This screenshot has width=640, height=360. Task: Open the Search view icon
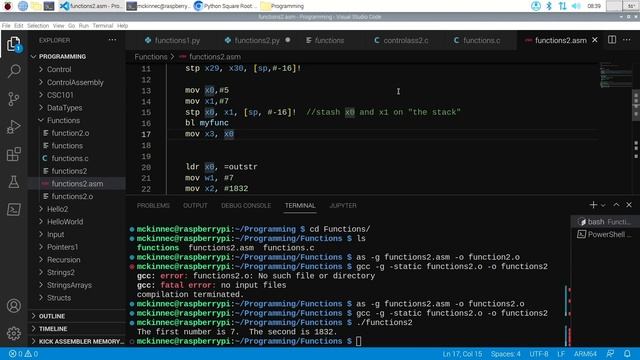click(x=13, y=71)
